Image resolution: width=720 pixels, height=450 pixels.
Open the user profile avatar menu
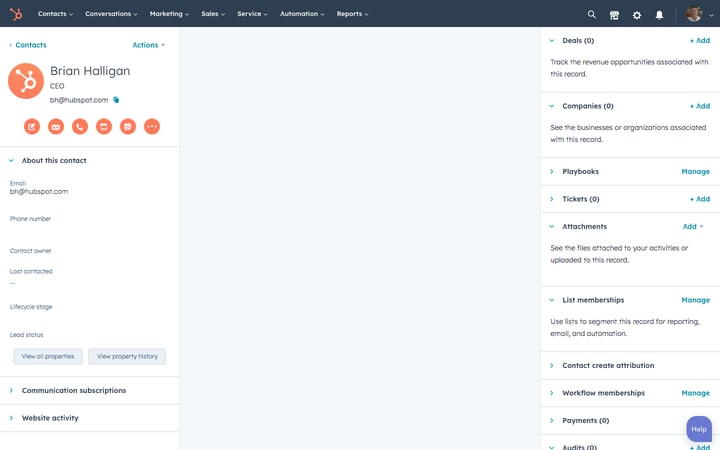[693, 14]
